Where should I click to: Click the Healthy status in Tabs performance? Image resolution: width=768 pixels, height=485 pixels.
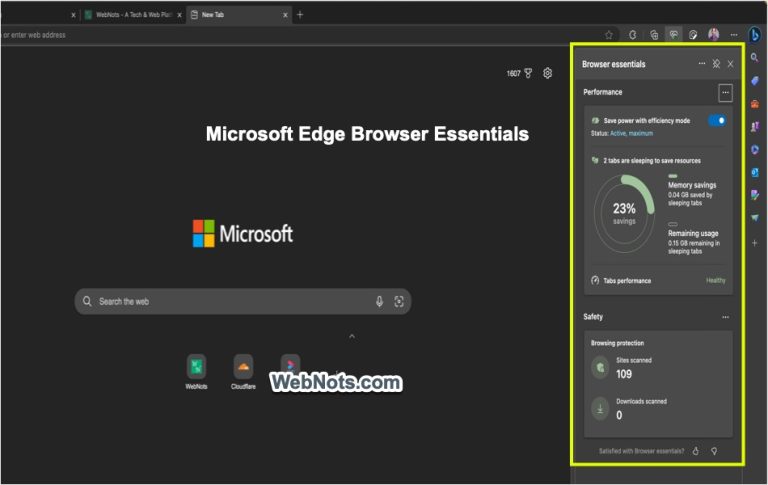(x=716, y=280)
